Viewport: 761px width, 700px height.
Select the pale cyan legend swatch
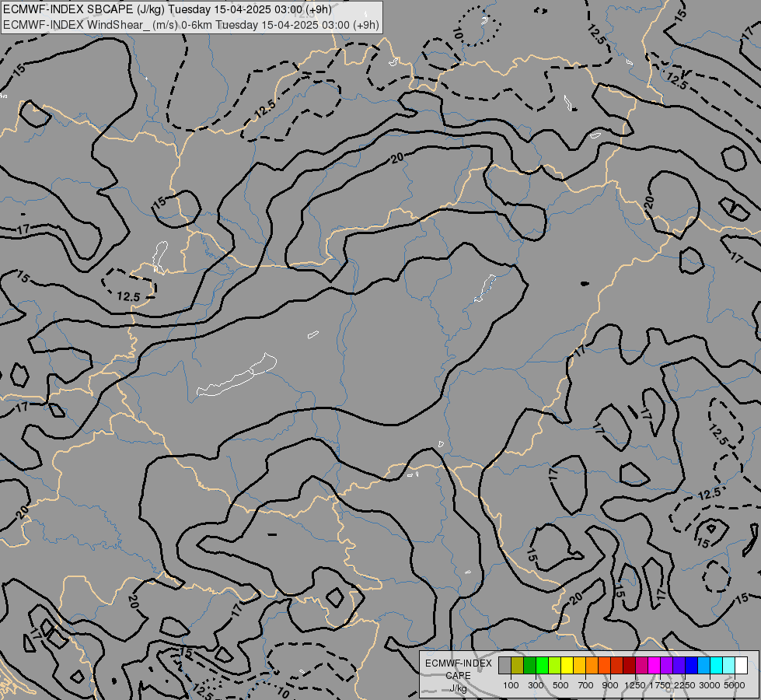729,666
